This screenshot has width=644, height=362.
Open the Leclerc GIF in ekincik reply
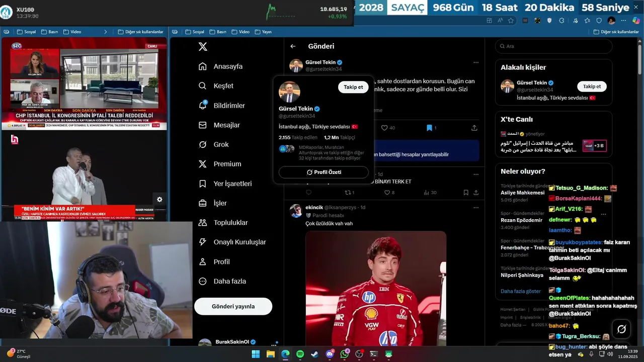click(x=376, y=289)
